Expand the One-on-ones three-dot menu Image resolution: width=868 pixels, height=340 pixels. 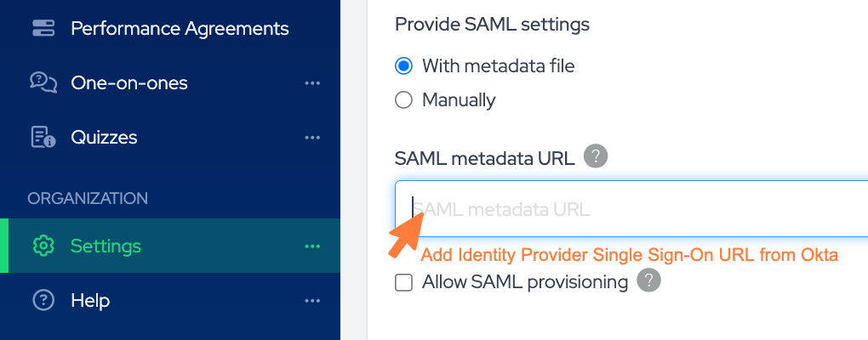tap(312, 83)
